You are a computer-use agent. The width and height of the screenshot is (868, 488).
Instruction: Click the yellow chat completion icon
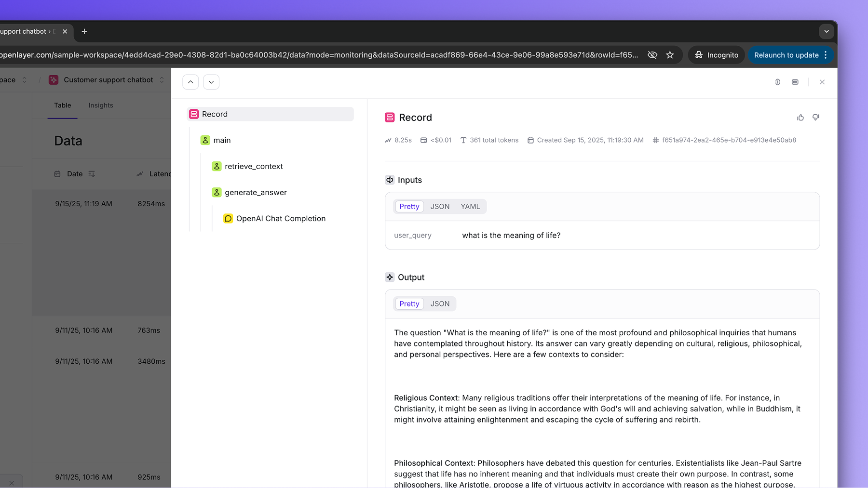point(228,218)
